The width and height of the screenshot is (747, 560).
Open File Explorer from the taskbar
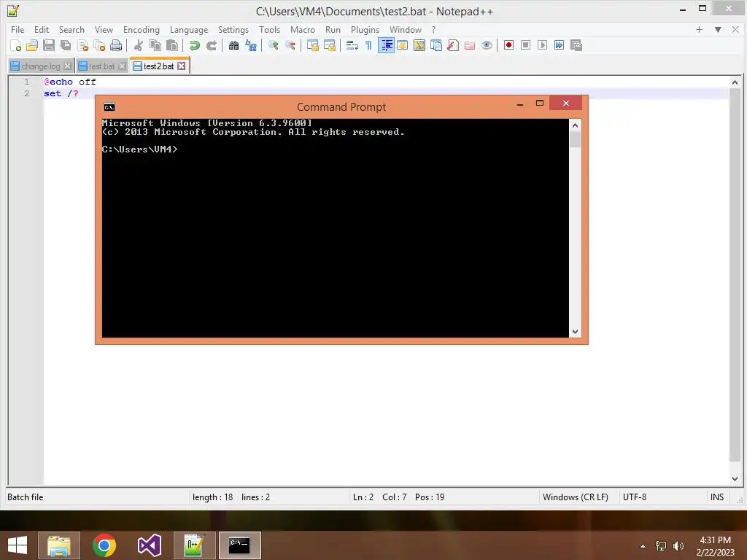click(59, 545)
